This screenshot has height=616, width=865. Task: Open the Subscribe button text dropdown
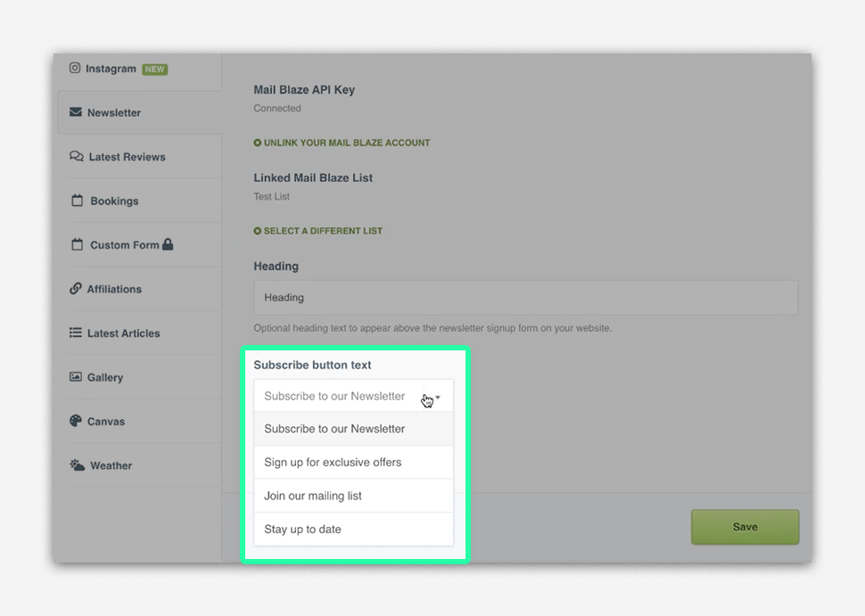(x=353, y=397)
